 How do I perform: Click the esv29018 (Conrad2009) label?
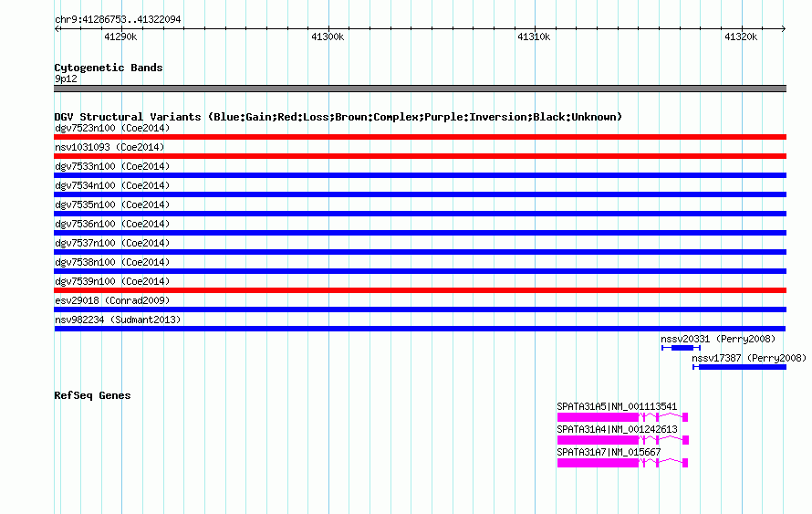(112, 300)
